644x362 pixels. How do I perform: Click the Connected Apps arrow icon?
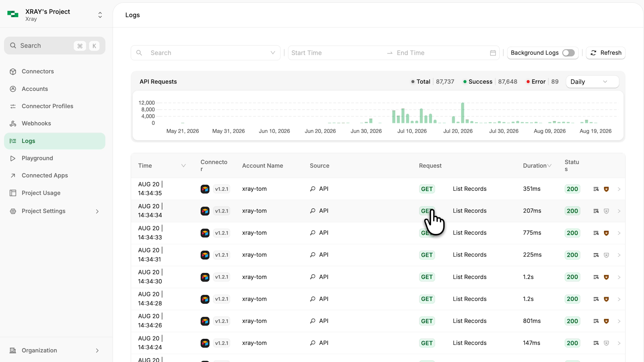(13, 176)
